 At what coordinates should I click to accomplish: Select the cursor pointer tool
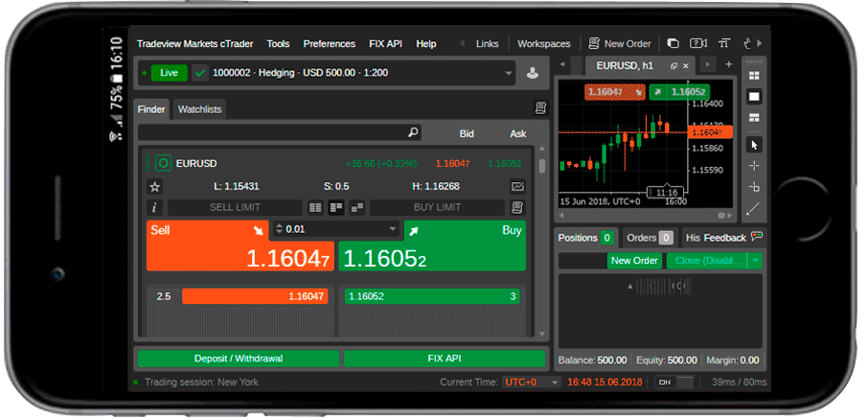[x=754, y=145]
